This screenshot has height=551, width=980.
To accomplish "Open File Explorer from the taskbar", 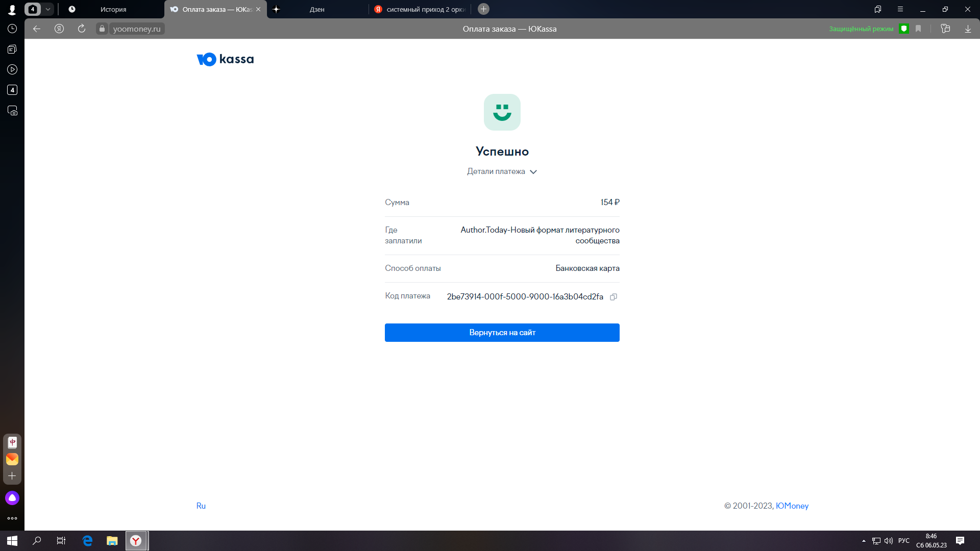I will coord(112,541).
